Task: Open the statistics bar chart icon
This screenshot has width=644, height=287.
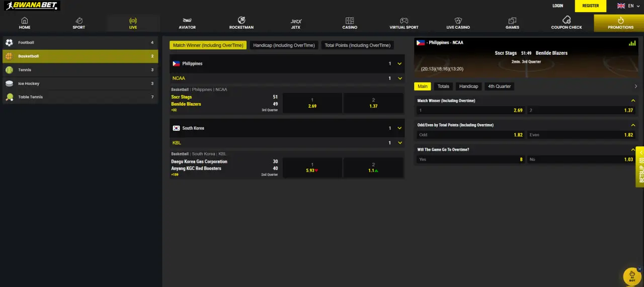Action: click(x=632, y=43)
